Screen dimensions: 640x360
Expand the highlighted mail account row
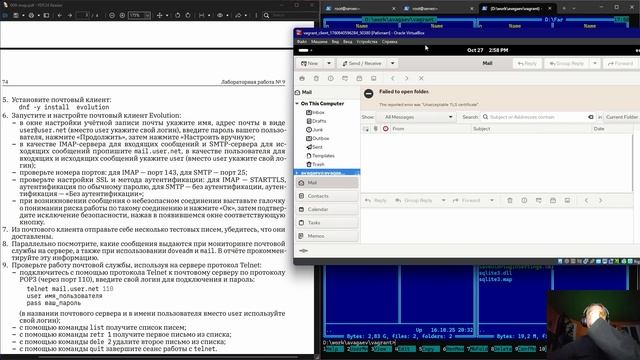(x=297, y=173)
